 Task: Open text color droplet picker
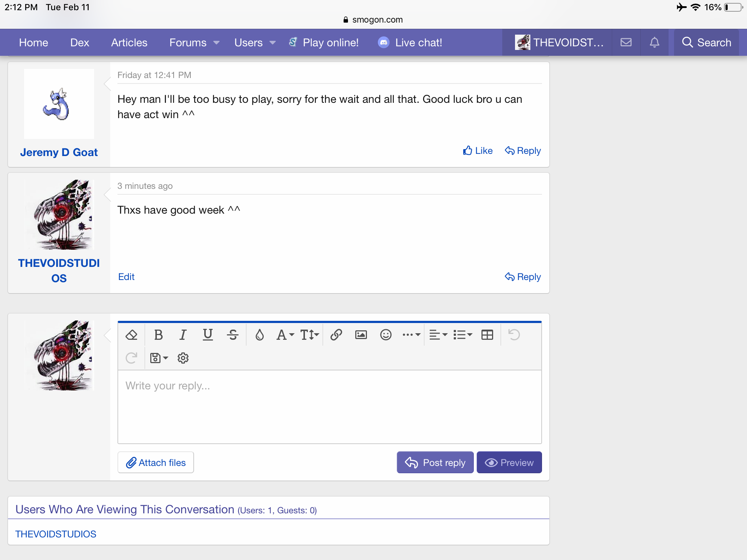[259, 335]
